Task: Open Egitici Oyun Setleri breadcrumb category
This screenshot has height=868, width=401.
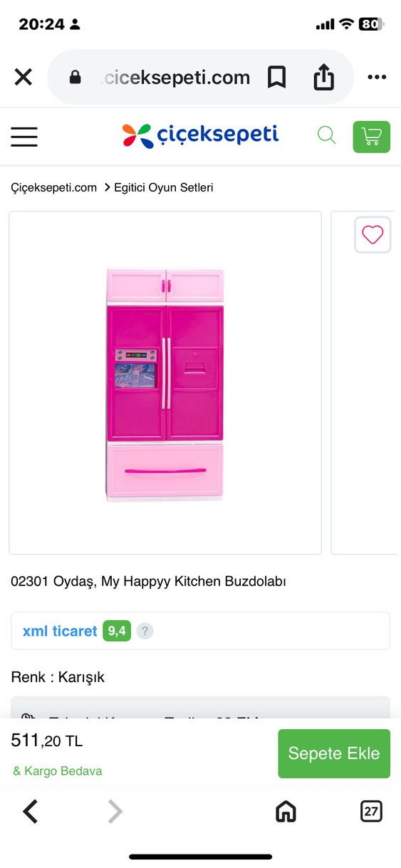Action: click(163, 187)
